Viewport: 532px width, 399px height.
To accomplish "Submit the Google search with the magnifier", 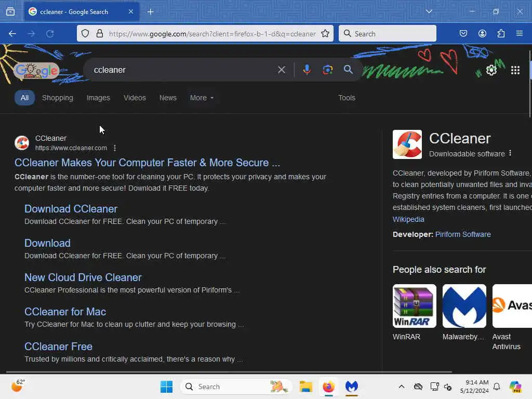I will pos(348,70).
